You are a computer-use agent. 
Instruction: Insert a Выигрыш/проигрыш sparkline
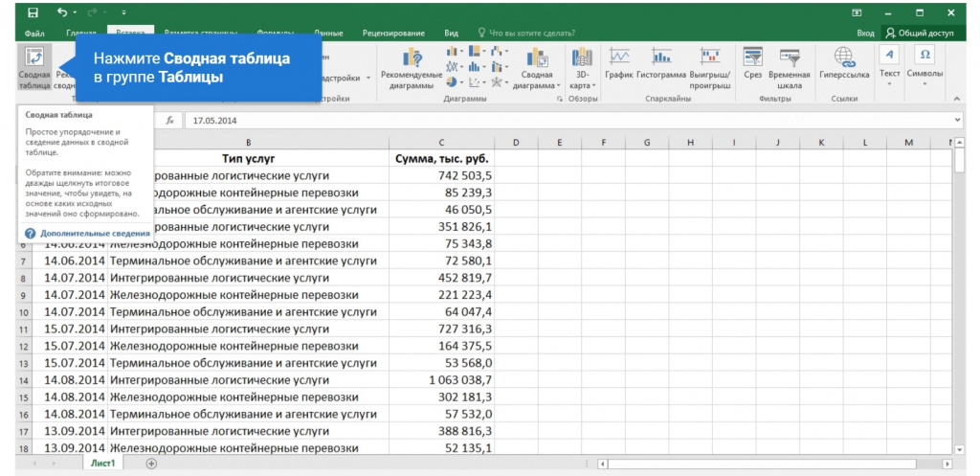[x=710, y=68]
